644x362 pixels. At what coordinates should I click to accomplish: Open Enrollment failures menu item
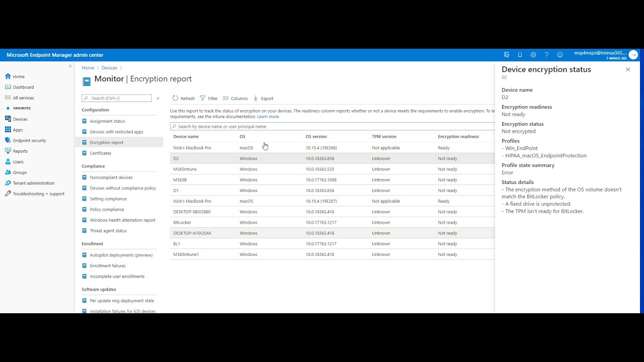coord(108,265)
